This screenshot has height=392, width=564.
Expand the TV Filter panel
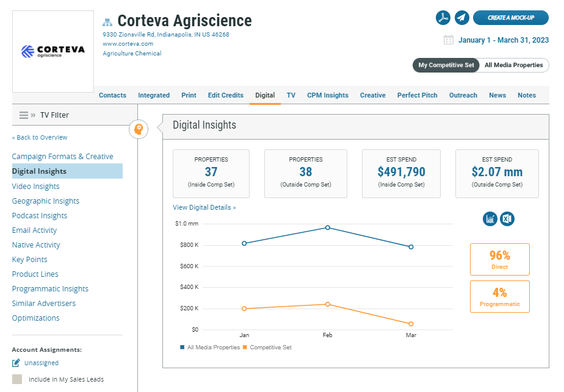tap(33, 115)
